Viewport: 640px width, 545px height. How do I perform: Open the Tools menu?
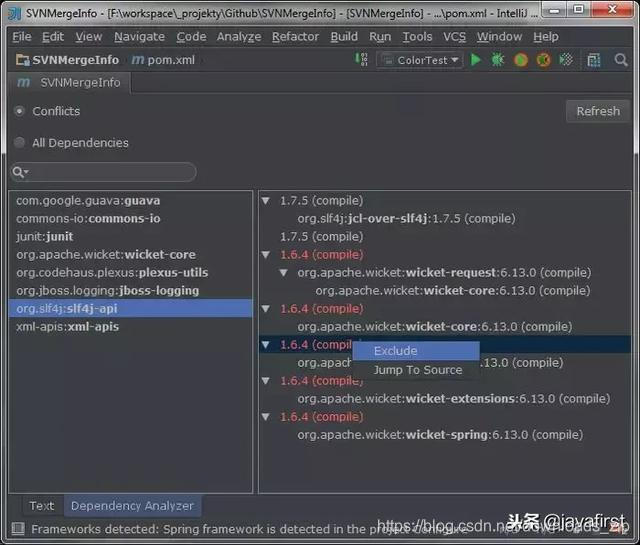click(417, 37)
